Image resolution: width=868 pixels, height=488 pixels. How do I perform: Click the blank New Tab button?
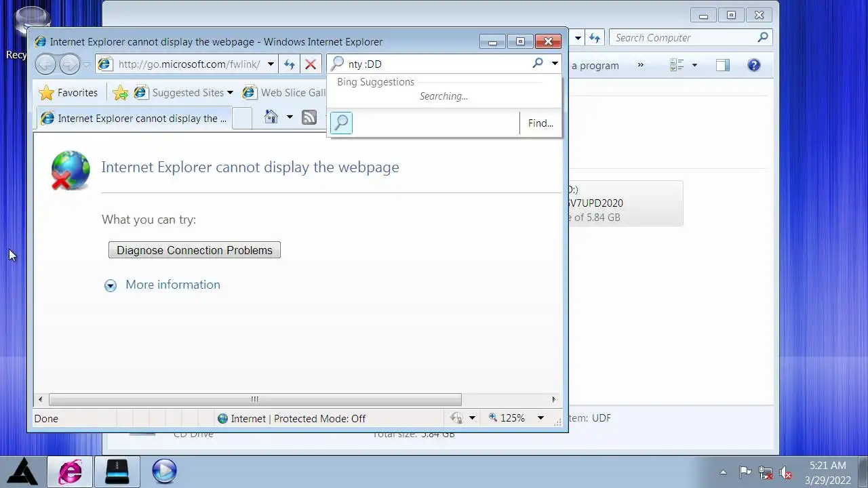pyautogui.click(x=242, y=119)
